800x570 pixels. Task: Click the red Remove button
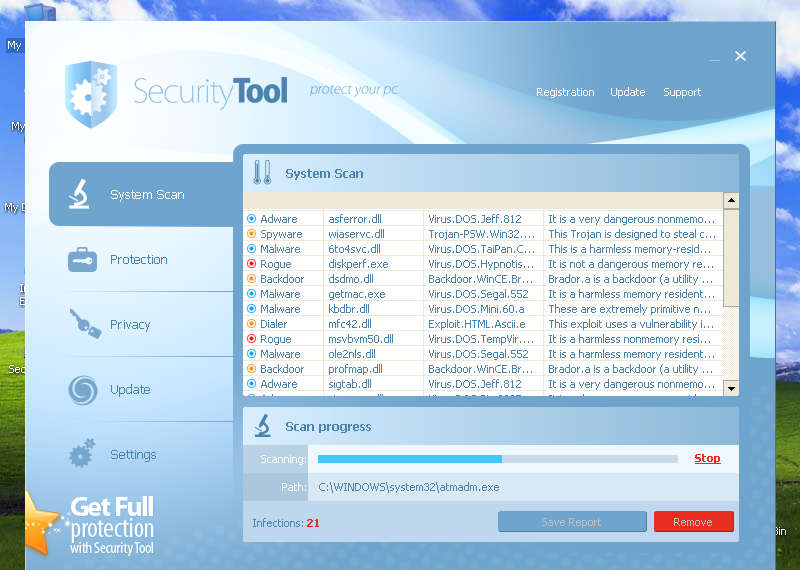coord(693,522)
